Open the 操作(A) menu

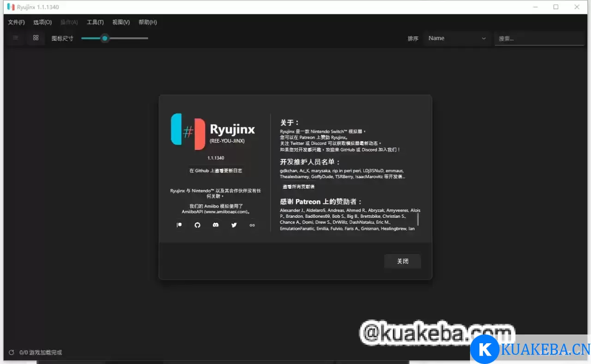tap(69, 22)
